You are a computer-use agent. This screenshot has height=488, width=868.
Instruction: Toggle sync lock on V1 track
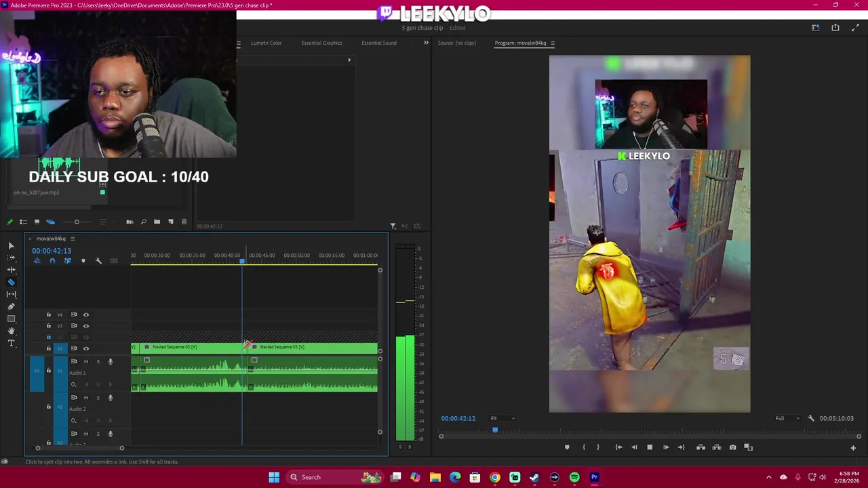74,348
